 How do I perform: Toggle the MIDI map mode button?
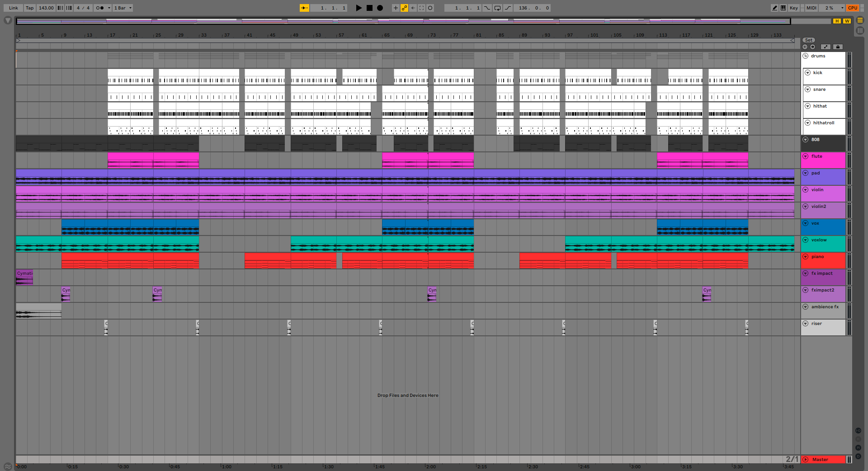811,8
